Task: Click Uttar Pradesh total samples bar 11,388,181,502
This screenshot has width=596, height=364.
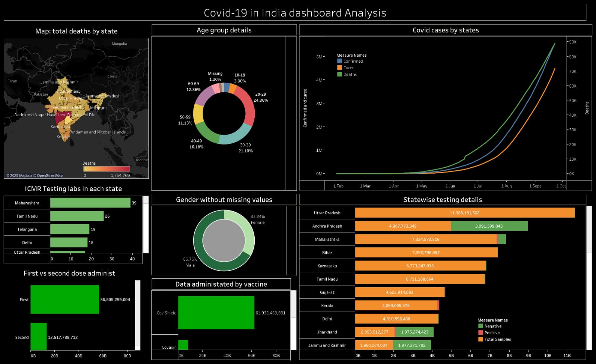Action: [465, 213]
